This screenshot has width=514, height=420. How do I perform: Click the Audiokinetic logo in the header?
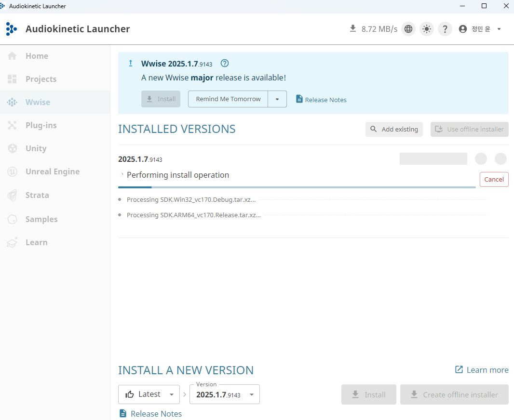pyautogui.click(x=12, y=29)
